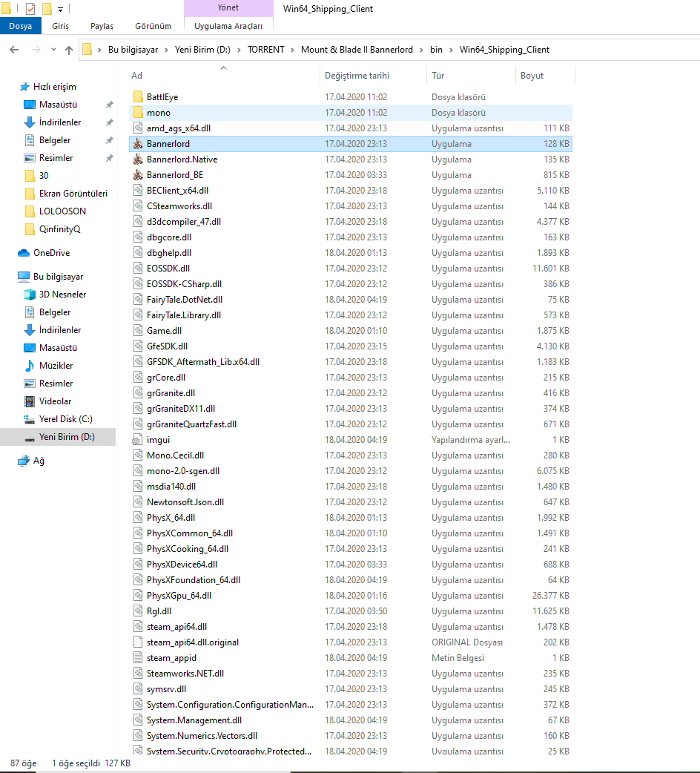Click New folder quick access toolbar icon
Screen dimensions: 700x773
tap(47, 8)
